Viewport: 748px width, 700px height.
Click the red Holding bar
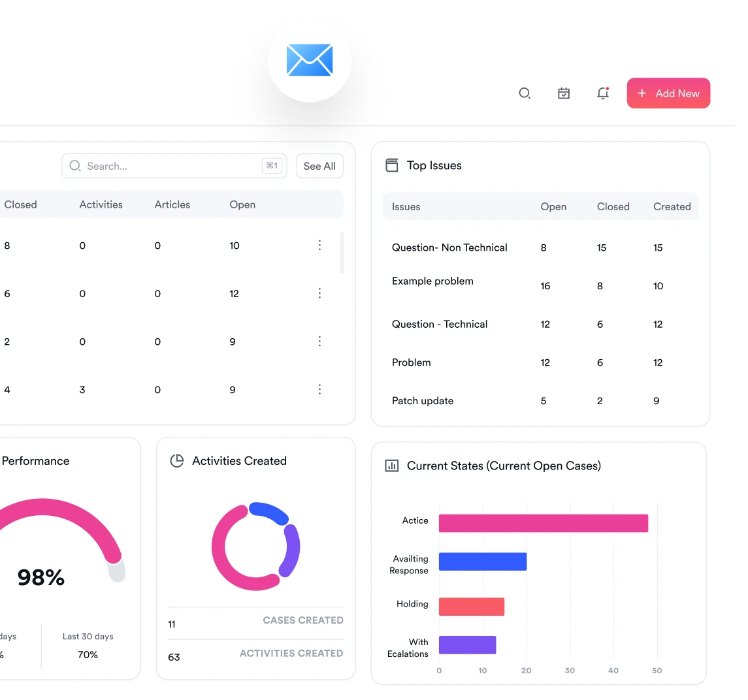(471, 607)
